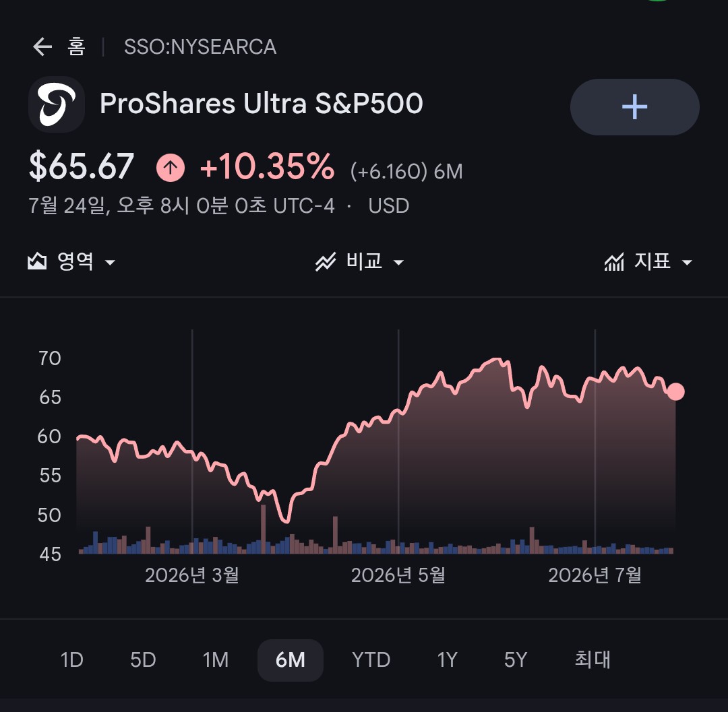Expand the 비교 compare dropdown
Viewport: 728px width, 712px height.
click(360, 262)
